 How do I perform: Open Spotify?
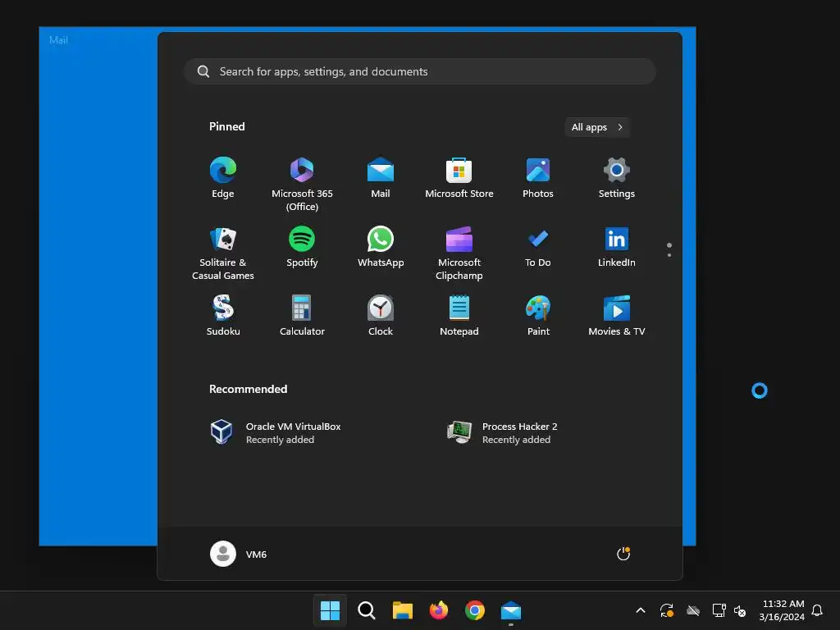(302, 247)
